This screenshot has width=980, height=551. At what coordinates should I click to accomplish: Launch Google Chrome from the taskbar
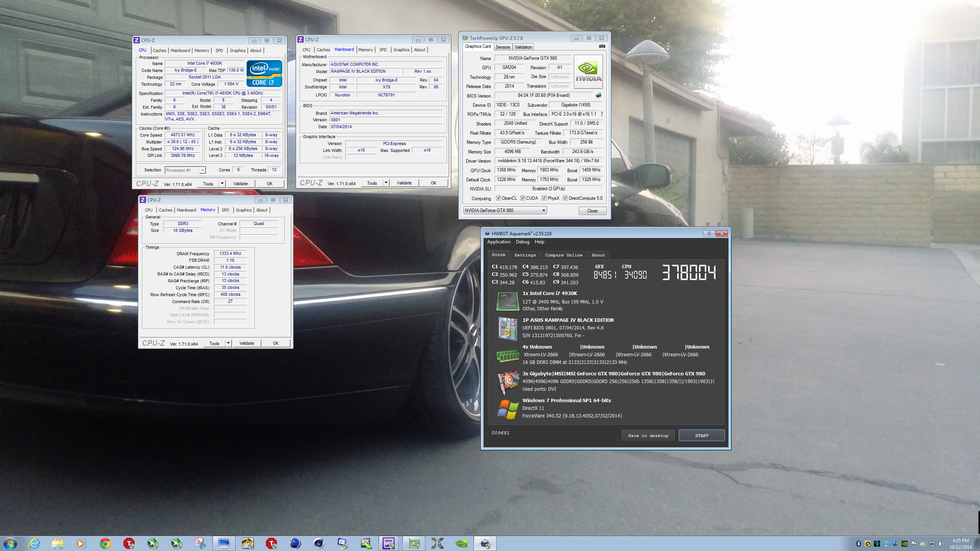coord(105,543)
